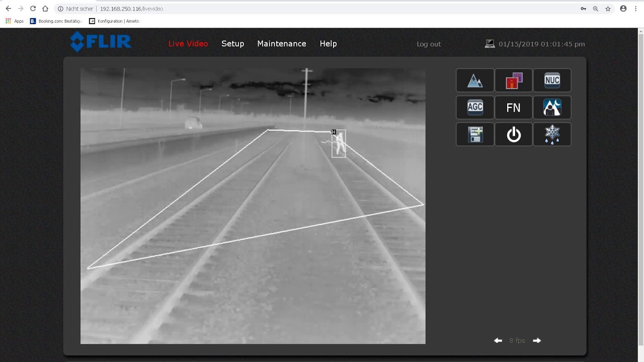Click the address bar URL
The height and width of the screenshot is (362, 644).
[x=131, y=9]
